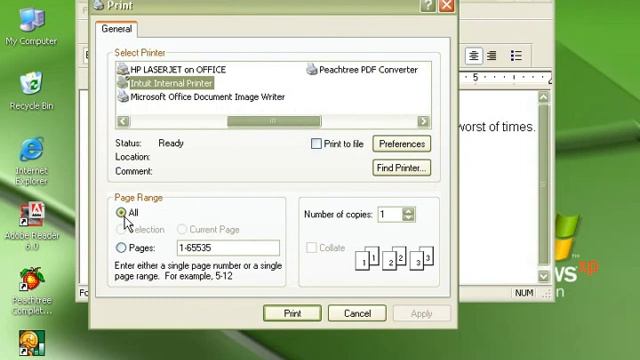
Task: Open Adobe Reader 6.0 desktop shortcut
Action: click(x=32, y=226)
